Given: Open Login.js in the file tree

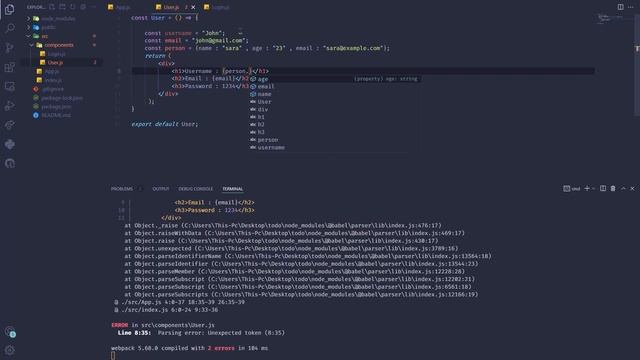Looking at the screenshot, I should (x=57, y=54).
